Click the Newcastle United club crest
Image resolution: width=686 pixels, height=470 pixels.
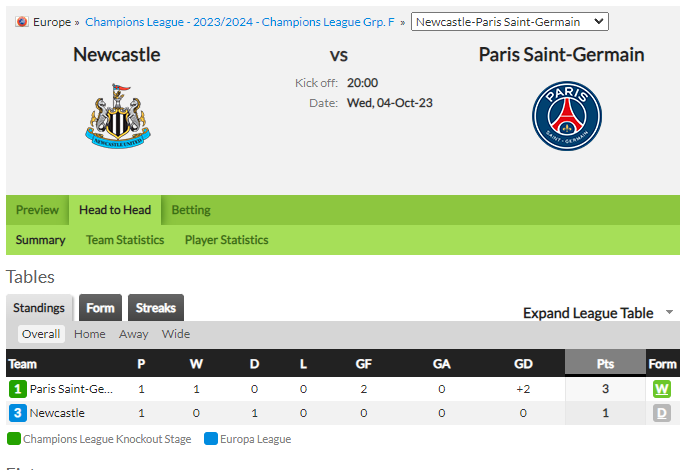pyautogui.click(x=118, y=116)
